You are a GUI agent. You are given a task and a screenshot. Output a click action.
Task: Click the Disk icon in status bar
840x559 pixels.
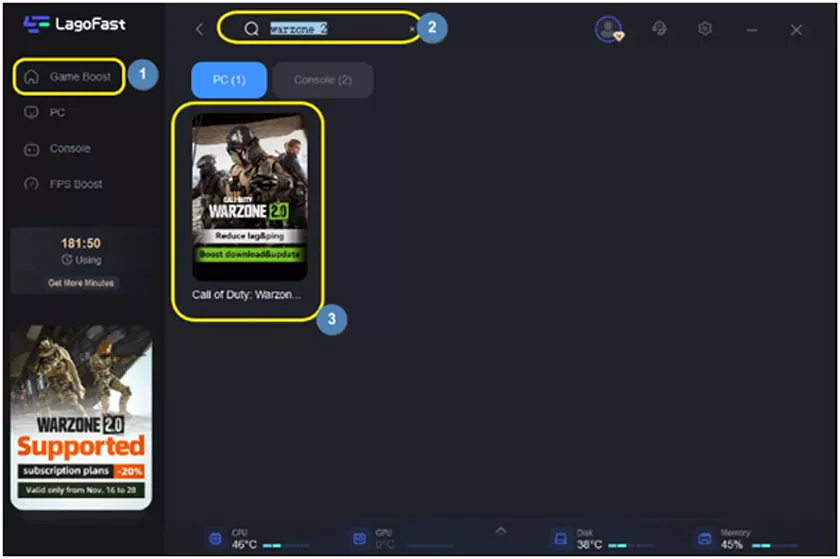pos(560,539)
